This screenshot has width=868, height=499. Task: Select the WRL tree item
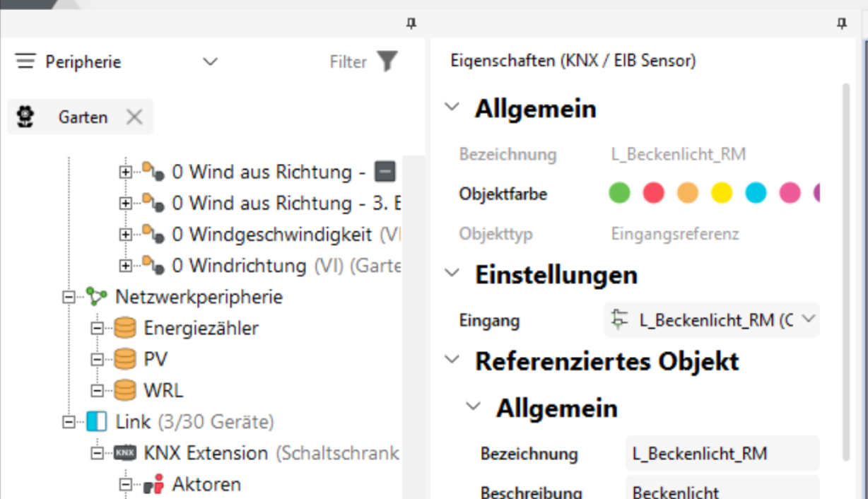click(163, 390)
